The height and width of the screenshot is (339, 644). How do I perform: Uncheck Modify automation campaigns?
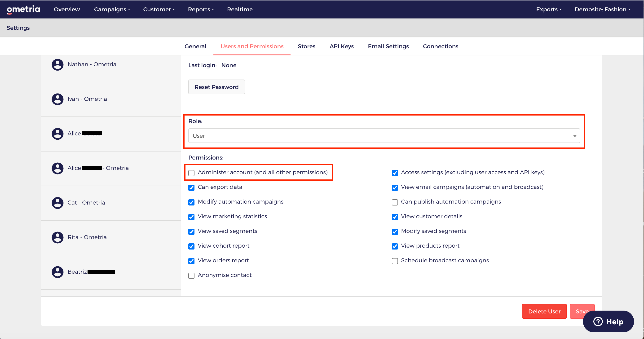coord(191,202)
